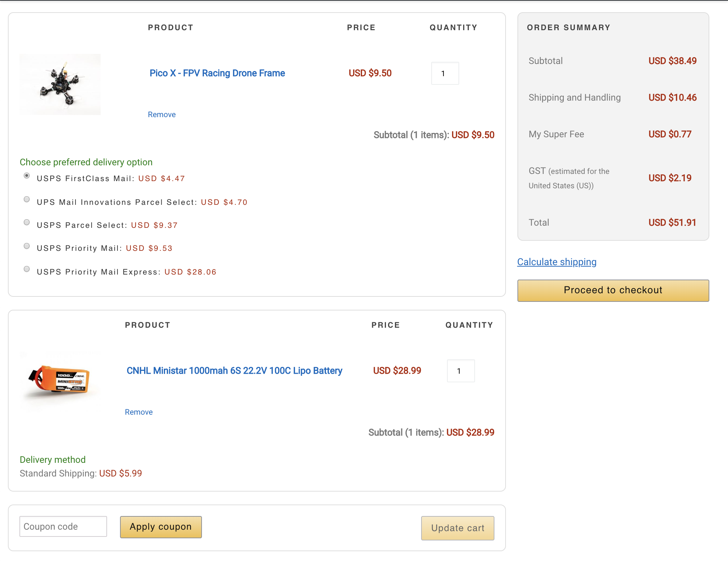Remove the Pico X drone frame from cart
This screenshot has width=728, height=562.
point(162,115)
